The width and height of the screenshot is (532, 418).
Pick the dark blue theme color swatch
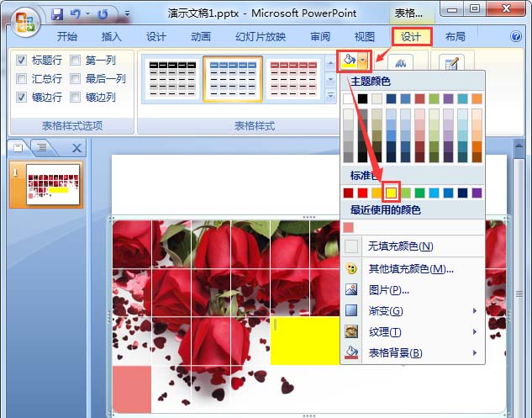[x=391, y=98]
